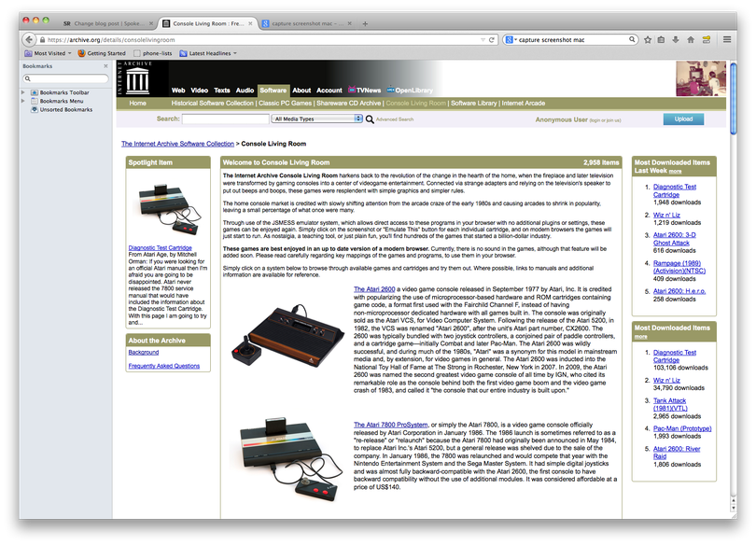Viewport: 756px width, 545px height.
Task: Open the Audio section
Action: coord(245,91)
